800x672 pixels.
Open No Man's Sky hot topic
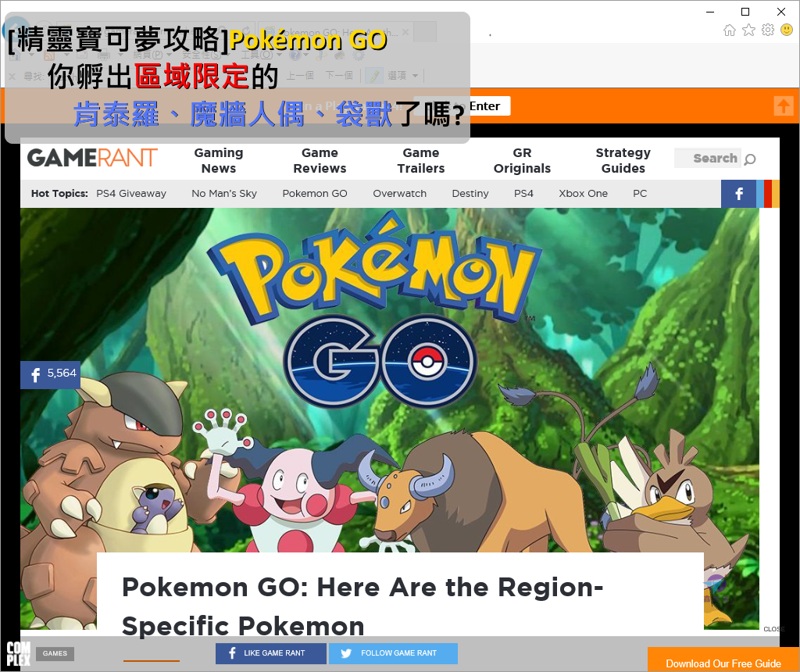224,193
